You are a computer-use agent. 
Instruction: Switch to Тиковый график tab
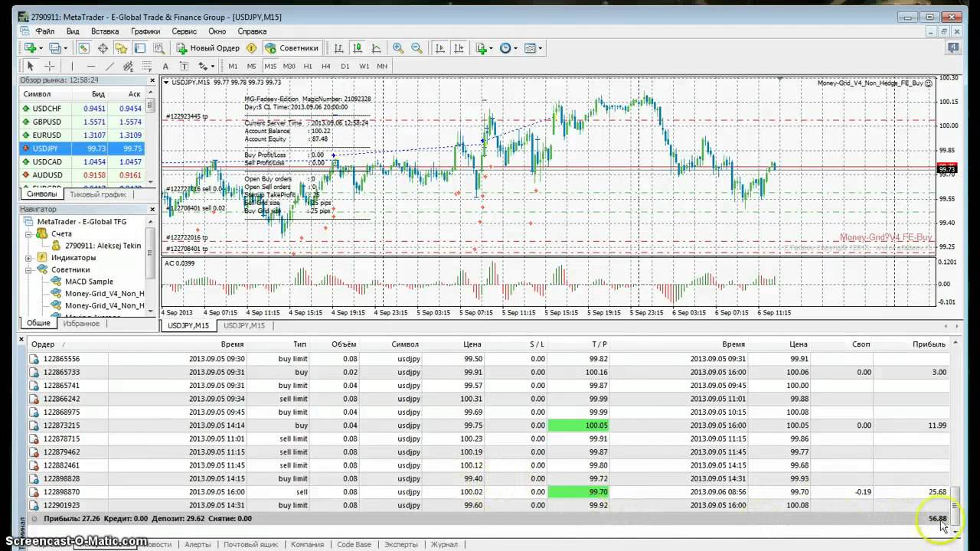point(98,194)
